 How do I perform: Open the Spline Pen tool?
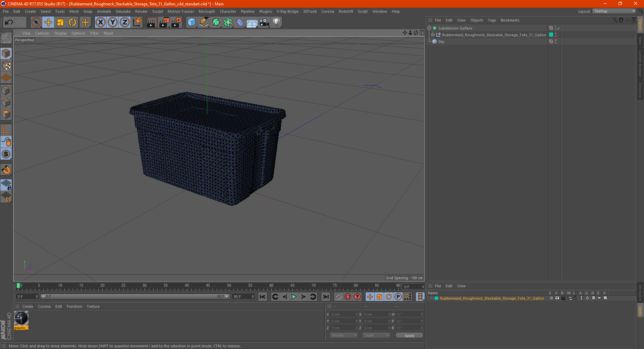[204, 22]
